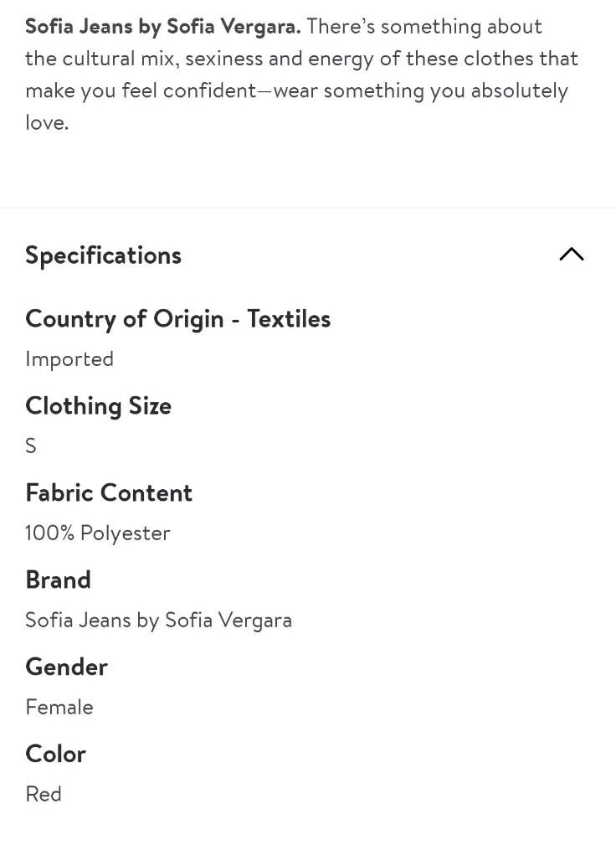Screen dimensions: 616x850
Task: Click the Brand label
Action: [x=58, y=580]
